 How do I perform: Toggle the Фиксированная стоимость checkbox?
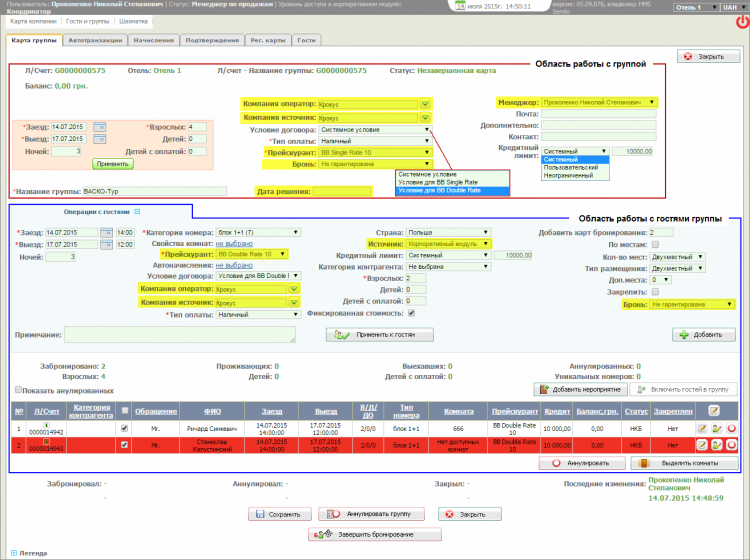(x=411, y=313)
